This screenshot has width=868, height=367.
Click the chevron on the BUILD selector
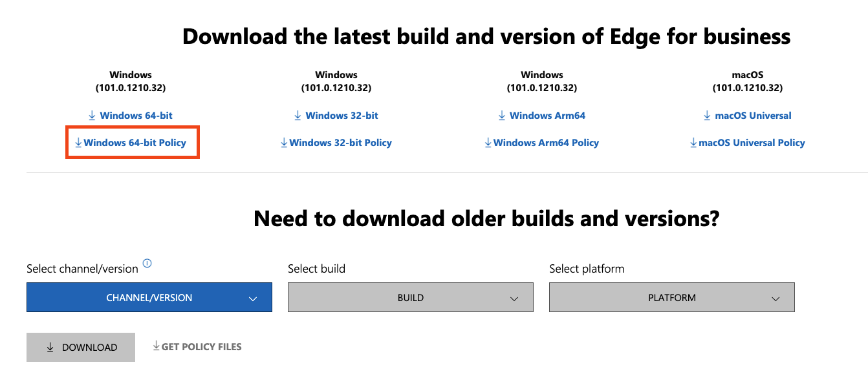pyautogui.click(x=514, y=299)
